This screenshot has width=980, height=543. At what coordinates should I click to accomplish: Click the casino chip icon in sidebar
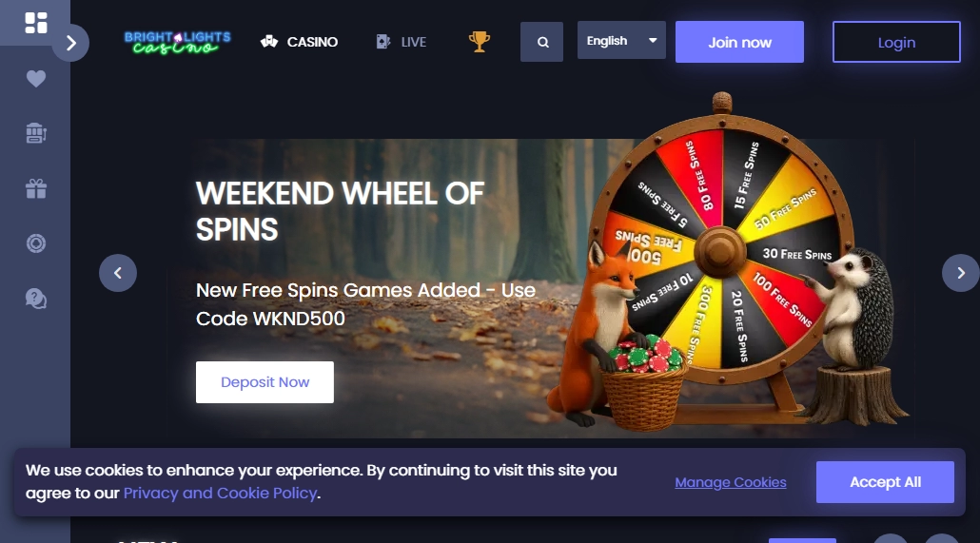coord(35,243)
